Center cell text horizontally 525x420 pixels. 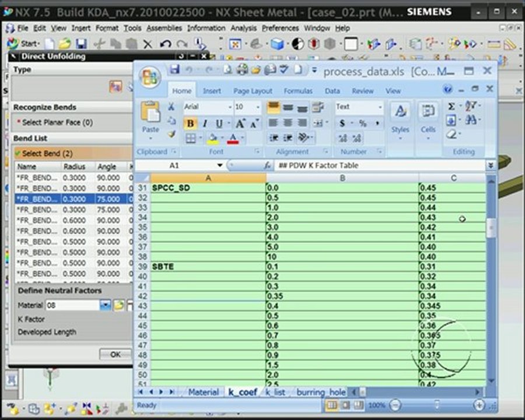coord(288,123)
